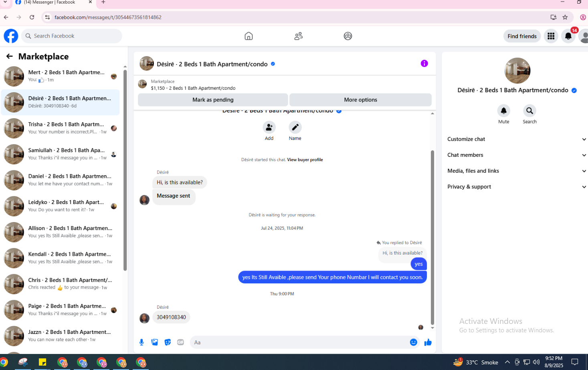Open Allison conversation
This screenshot has height=370, width=588.
tap(60, 232)
